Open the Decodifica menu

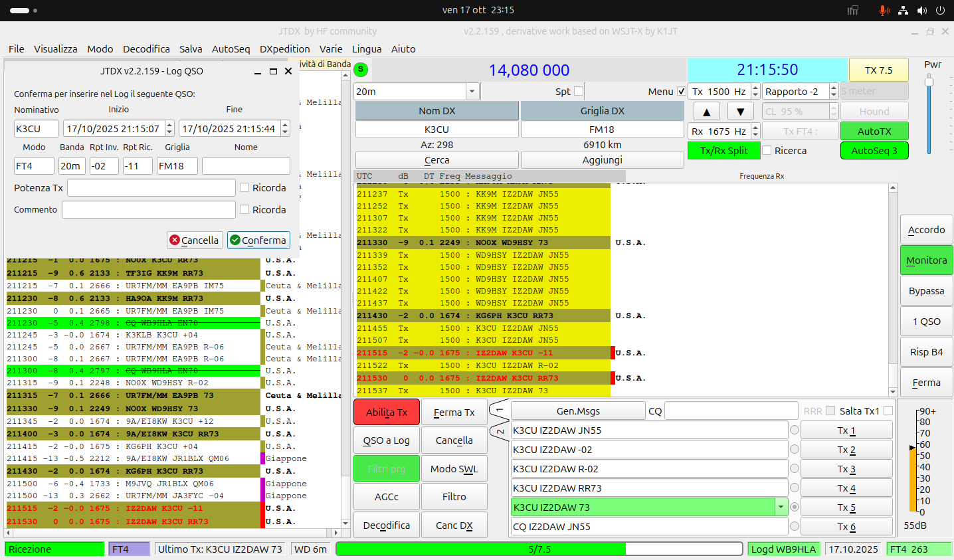click(146, 49)
